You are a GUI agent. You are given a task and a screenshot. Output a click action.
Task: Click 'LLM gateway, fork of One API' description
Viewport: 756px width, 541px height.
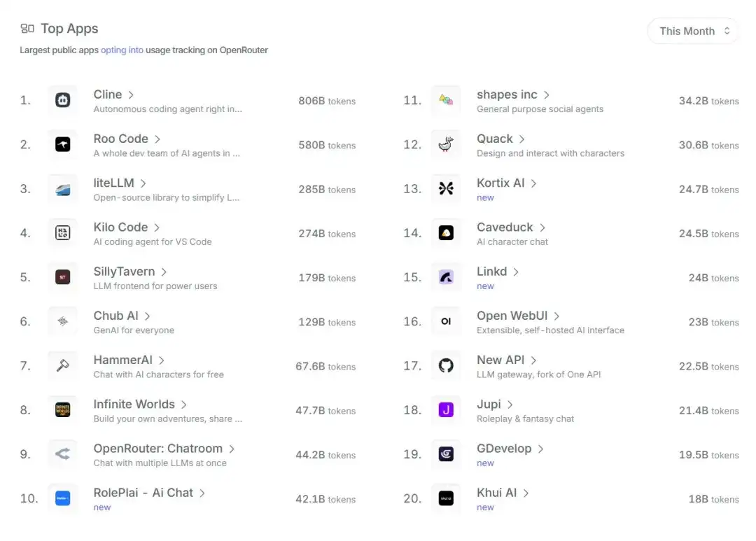(x=539, y=374)
